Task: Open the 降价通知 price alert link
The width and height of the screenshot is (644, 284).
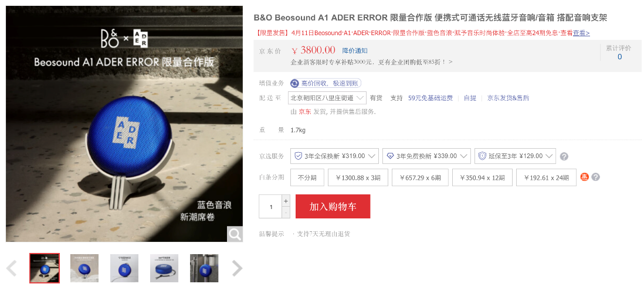Action: coord(355,51)
